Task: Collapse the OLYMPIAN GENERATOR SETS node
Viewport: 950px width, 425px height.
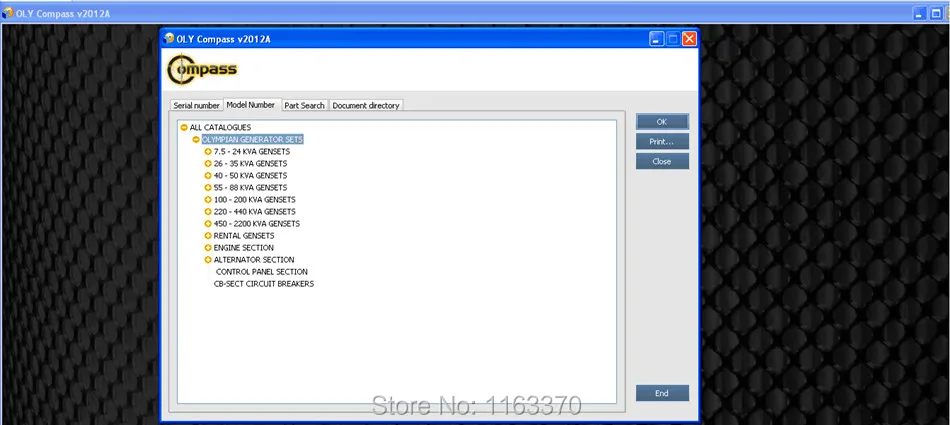Action: pyautogui.click(x=196, y=139)
